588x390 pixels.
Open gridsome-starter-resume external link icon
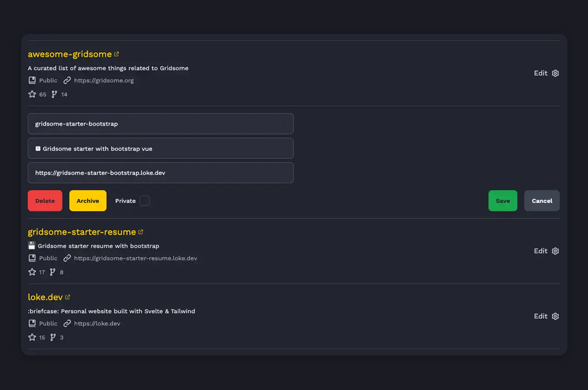tap(141, 232)
